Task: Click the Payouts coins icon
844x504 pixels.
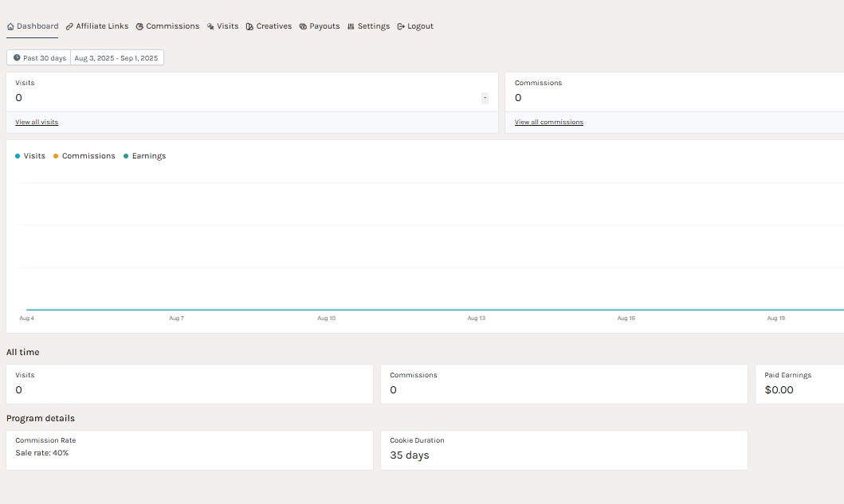Action: (x=303, y=26)
